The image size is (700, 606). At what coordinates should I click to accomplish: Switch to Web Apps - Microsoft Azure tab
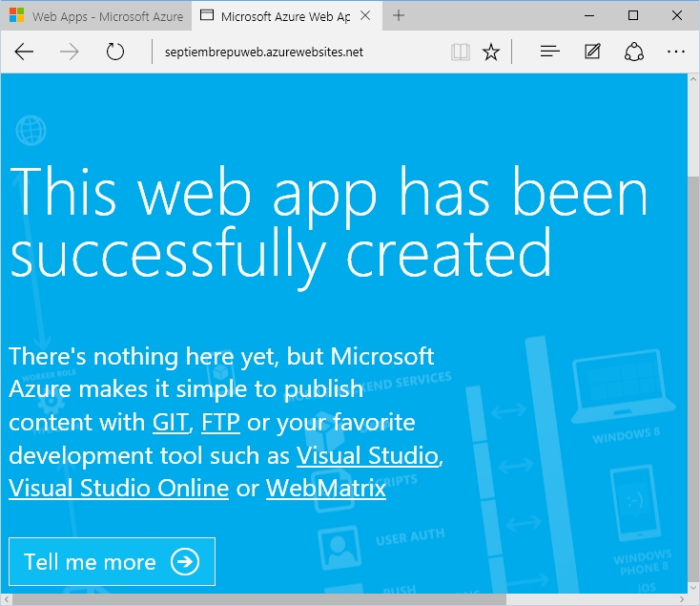click(96, 16)
